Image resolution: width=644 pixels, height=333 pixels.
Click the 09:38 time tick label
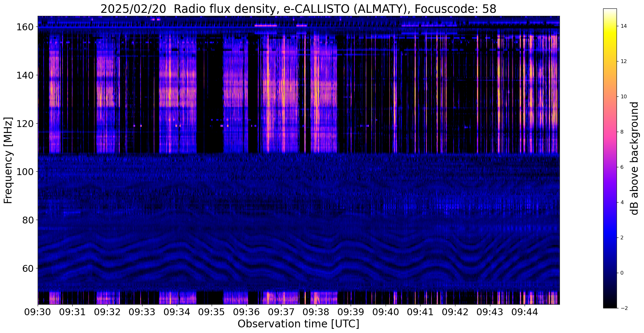(x=316, y=312)
